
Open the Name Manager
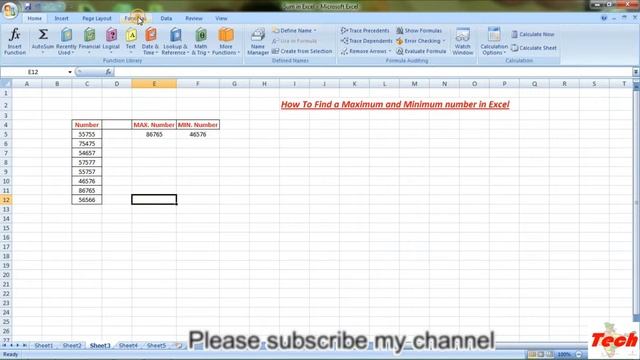(258, 41)
